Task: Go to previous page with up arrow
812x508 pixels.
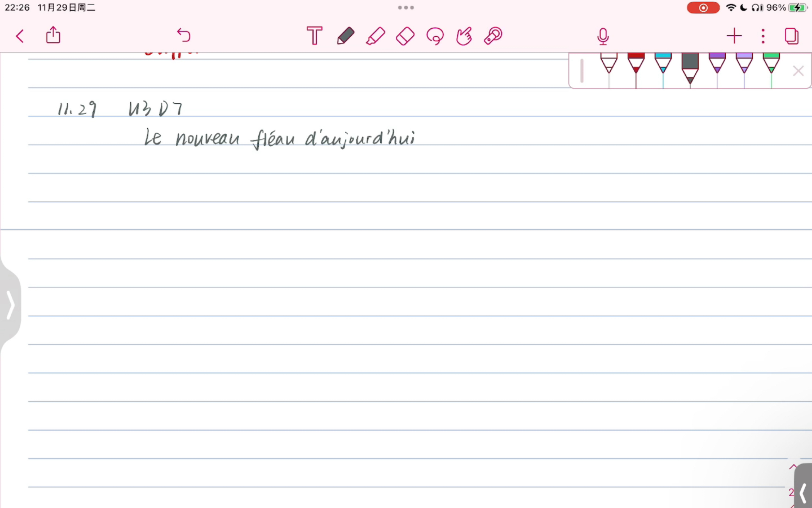Action: point(793,467)
